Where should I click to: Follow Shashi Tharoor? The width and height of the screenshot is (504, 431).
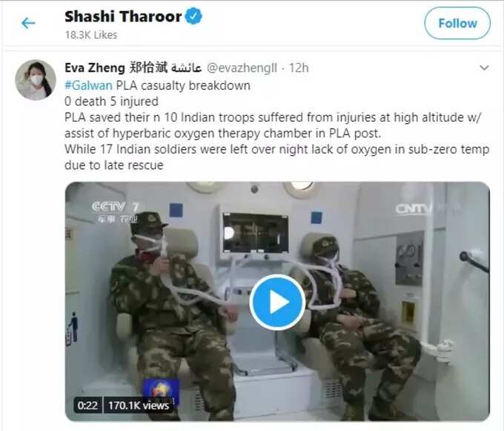click(x=457, y=23)
